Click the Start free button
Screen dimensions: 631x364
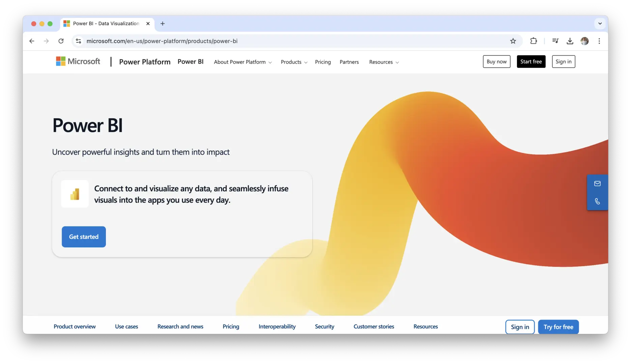point(531,62)
